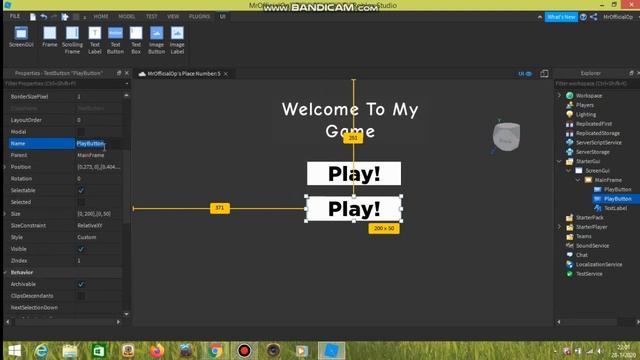Switch to the HOME ribbon tab
This screenshot has width=640, height=360.
101,16
